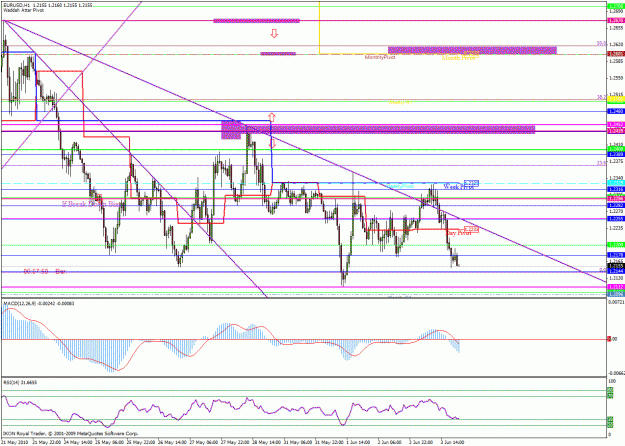This screenshot has height=446, width=625.
Task: Click the 21 May 2010 date label
Action: [x=14, y=442]
